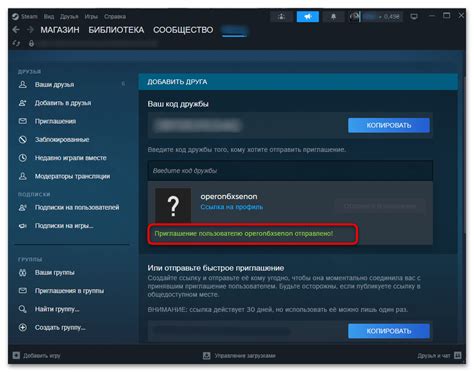Screen dimensions: 474x372
Task: Open Недавно играли вместе
Action: [71, 158]
